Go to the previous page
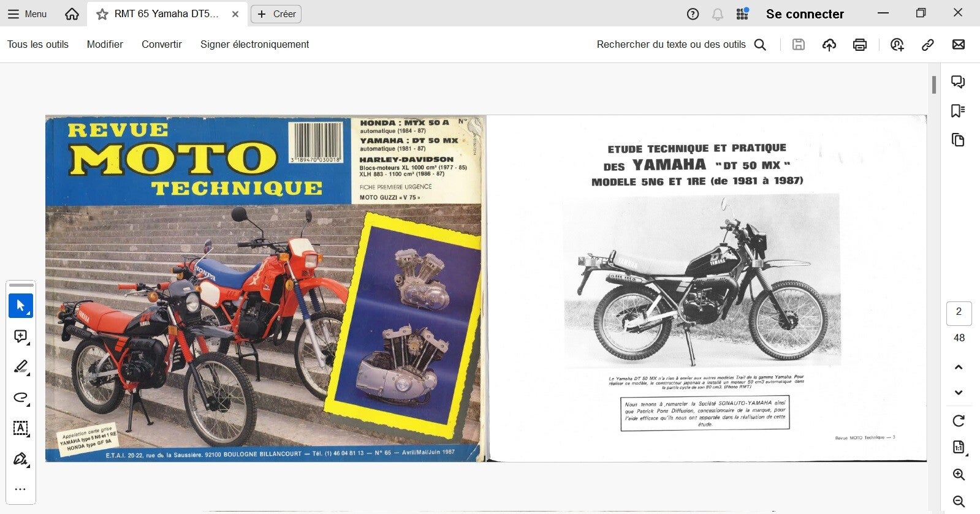This screenshot has width=980, height=514. coord(959,367)
